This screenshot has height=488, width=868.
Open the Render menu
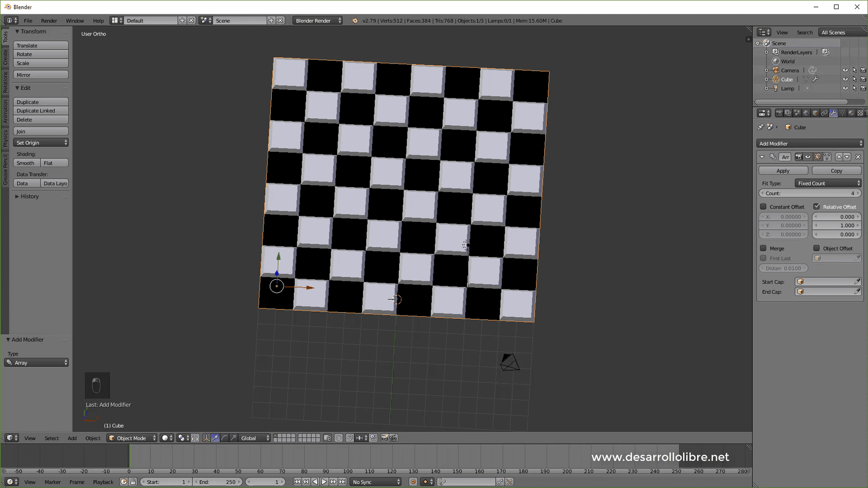(49, 21)
